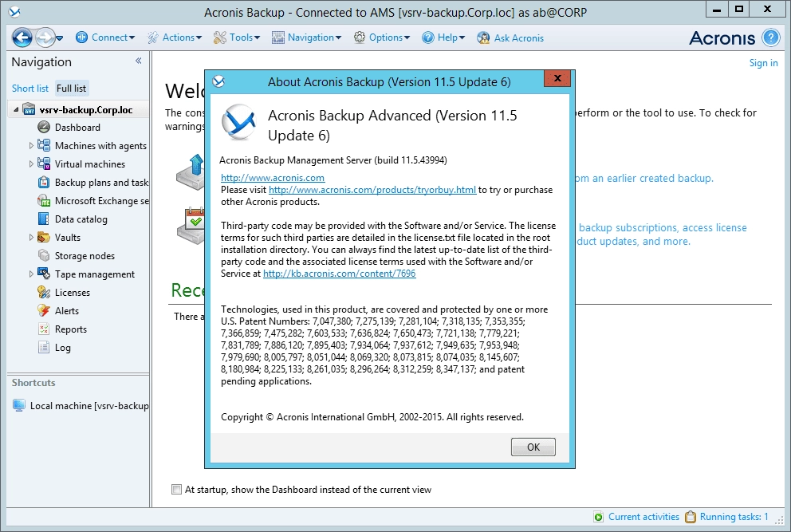The image size is (791, 532).
Task: Click Local machine shortcut monitor icon
Action: (19, 405)
